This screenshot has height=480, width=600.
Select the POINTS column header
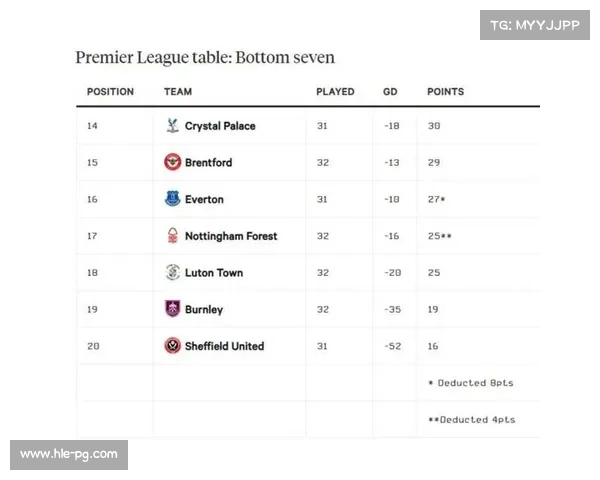click(445, 92)
